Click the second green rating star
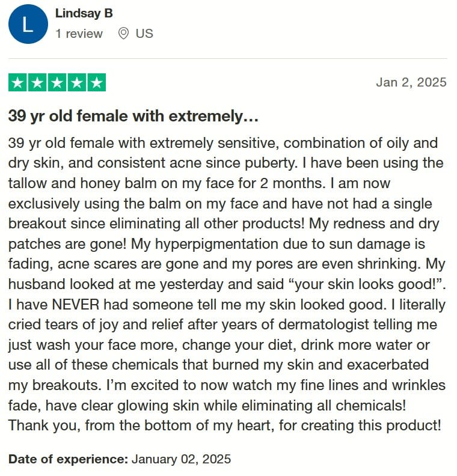This screenshot has width=457, height=476. [x=37, y=82]
